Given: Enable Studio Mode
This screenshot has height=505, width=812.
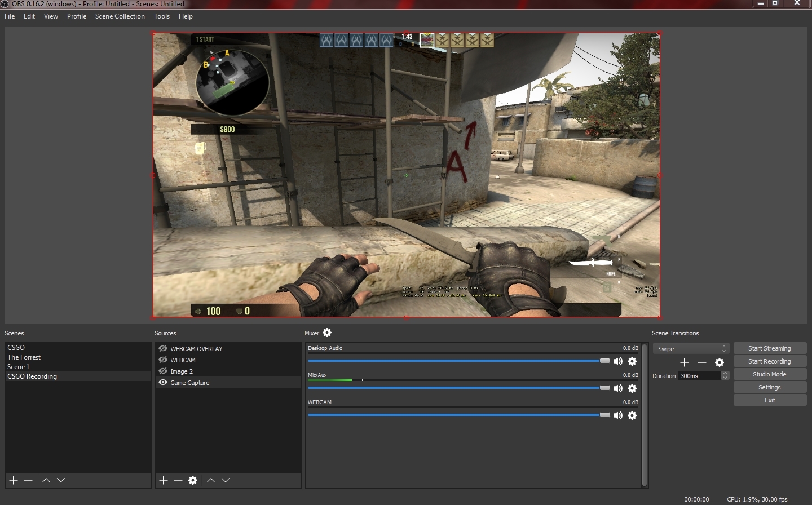Looking at the screenshot, I should (770, 374).
